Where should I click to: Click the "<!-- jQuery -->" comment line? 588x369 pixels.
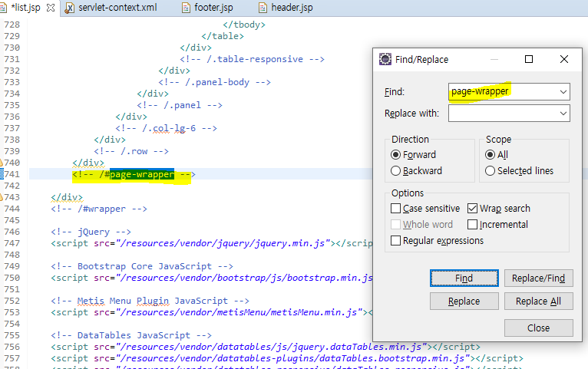[91, 232]
